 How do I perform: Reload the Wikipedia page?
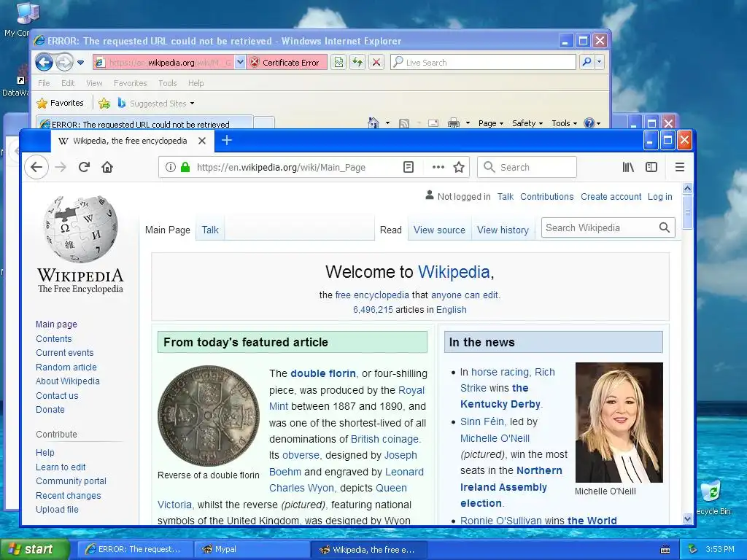[84, 167]
